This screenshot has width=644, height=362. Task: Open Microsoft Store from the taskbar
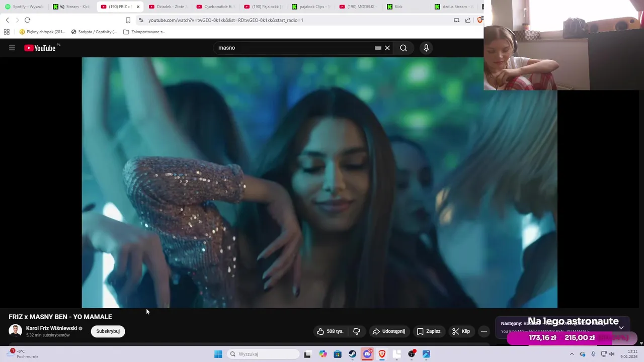pos(338,354)
